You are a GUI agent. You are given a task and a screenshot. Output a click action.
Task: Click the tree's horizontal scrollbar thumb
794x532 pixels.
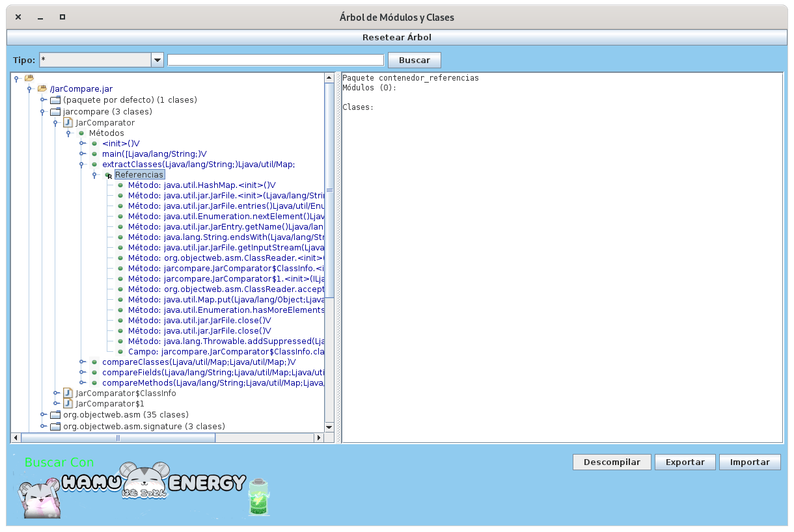(117, 438)
